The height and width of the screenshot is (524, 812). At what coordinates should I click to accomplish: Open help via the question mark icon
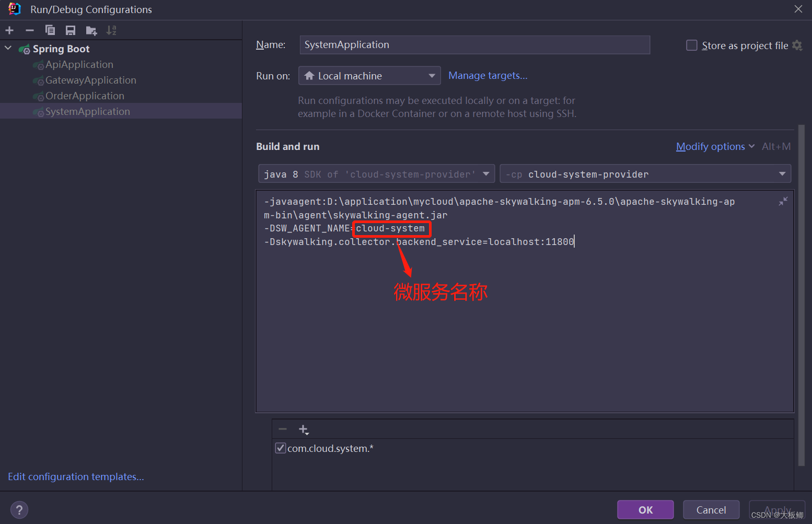tap(19, 509)
